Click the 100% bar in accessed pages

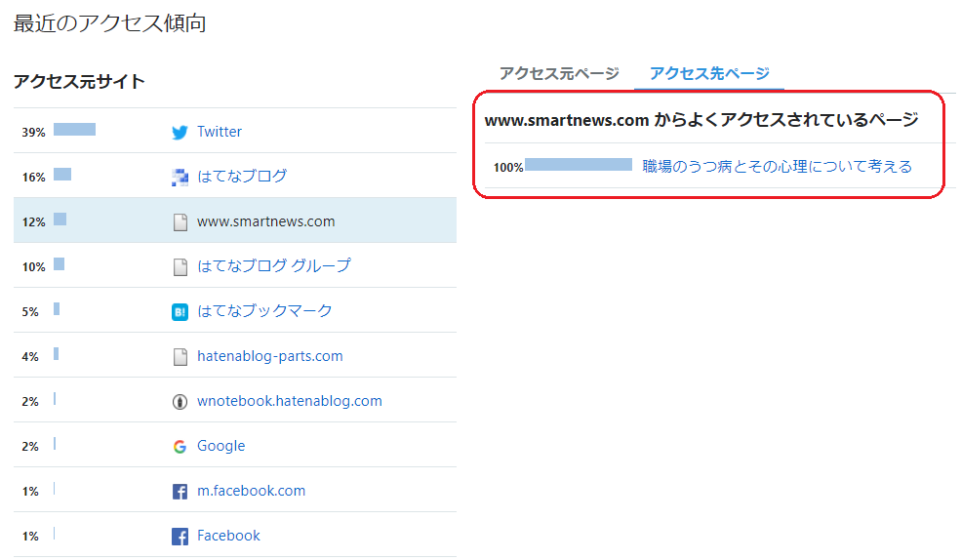click(579, 164)
